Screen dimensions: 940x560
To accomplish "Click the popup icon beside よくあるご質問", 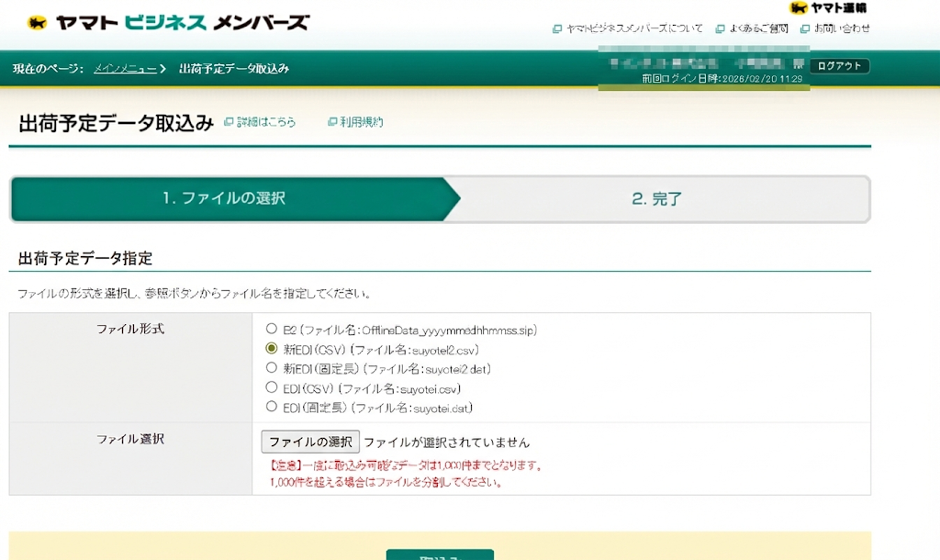I will tap(720, 29).
